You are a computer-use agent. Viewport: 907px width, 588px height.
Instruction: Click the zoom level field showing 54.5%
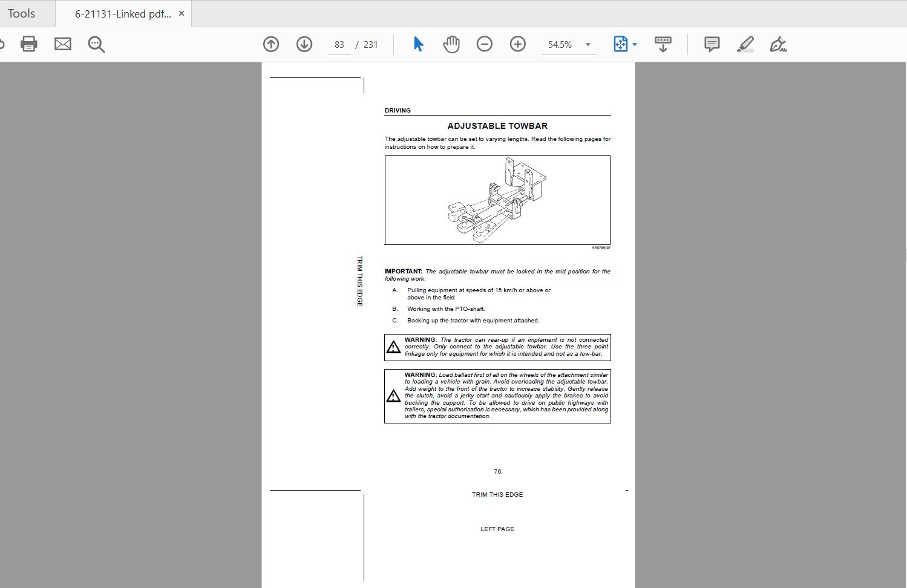point(560,45)
